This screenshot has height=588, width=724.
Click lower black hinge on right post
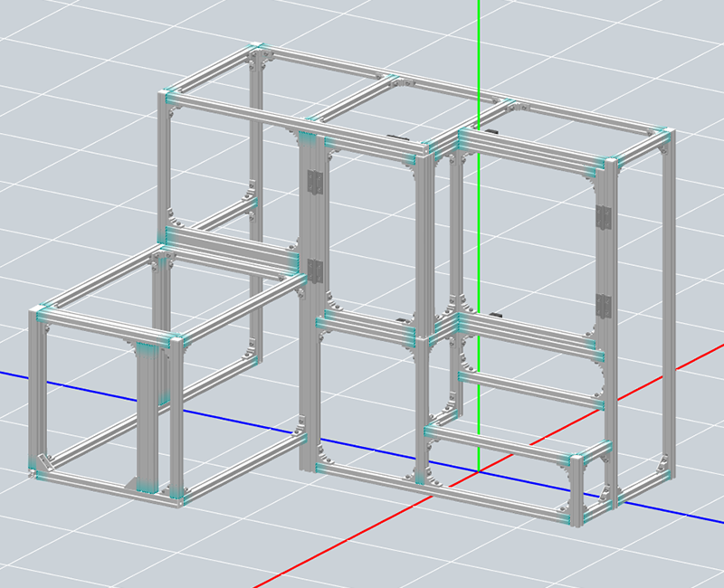[x=602, y=305]
